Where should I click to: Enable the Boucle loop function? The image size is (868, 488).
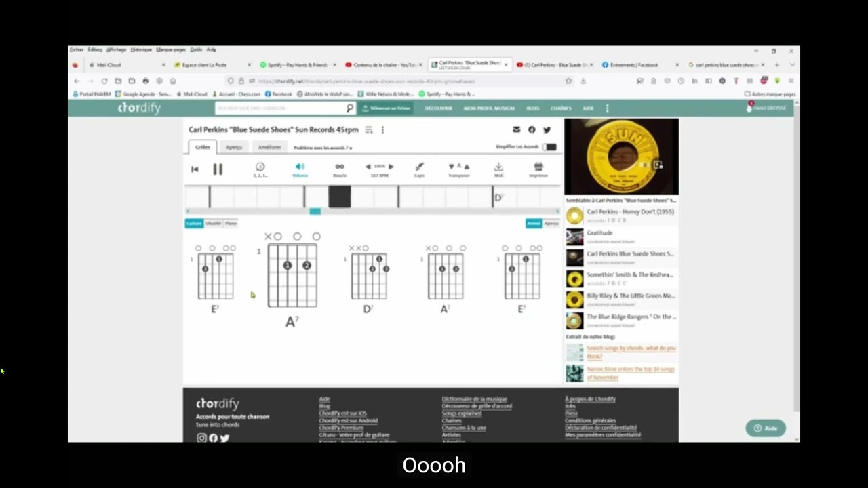[x=340, y=169]
